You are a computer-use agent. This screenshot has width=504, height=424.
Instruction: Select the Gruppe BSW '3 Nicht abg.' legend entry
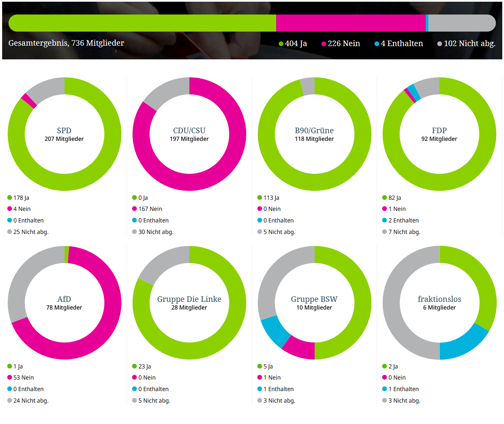coord(277,401)
